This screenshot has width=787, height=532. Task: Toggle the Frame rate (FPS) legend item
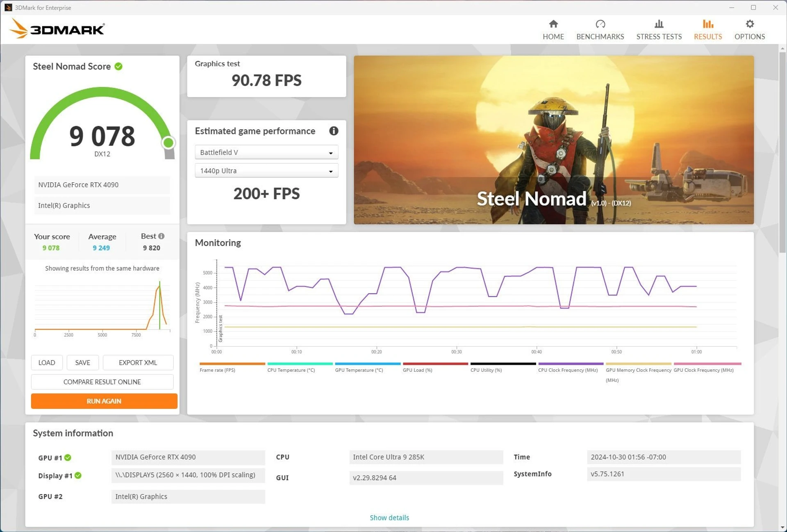(232, 367)
